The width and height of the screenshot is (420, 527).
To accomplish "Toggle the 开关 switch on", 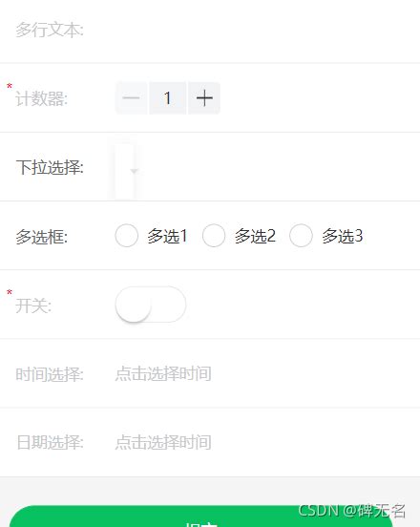I will (x=151, y=305).
